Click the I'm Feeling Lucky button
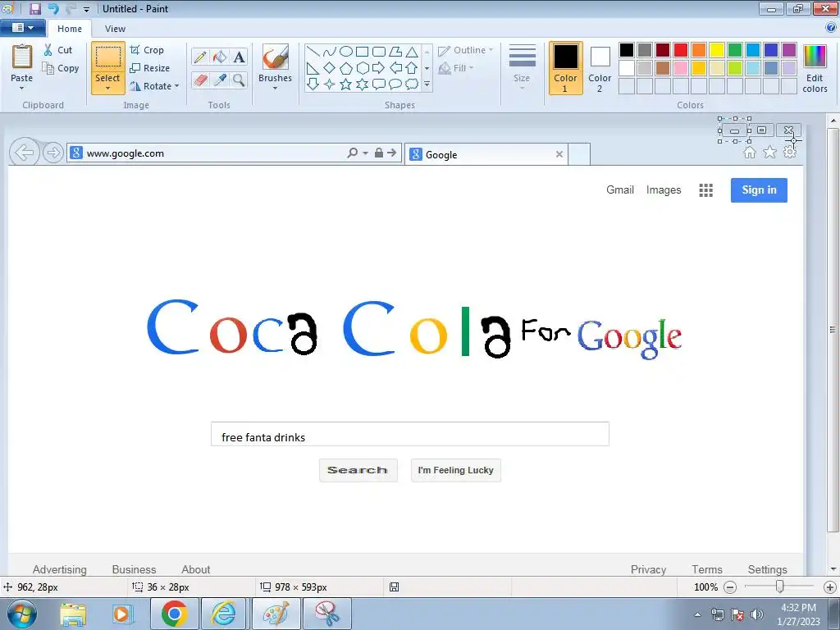 tap(456, 470)
